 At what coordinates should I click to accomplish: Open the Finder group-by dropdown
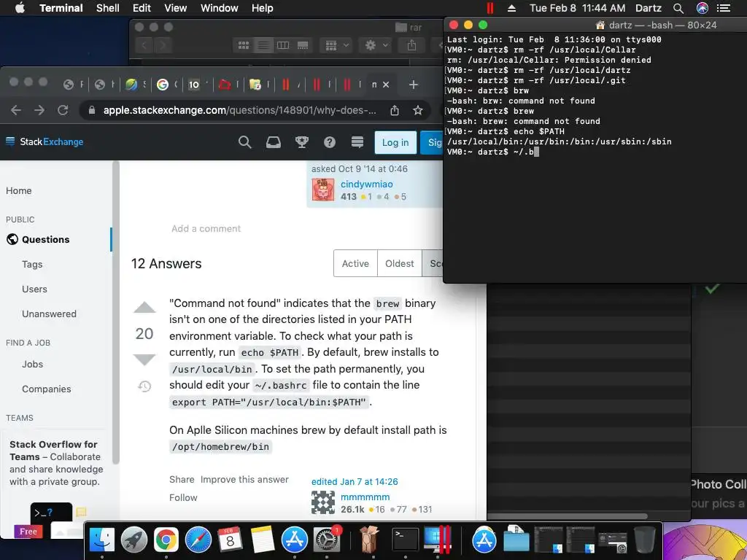pos(336,45)
